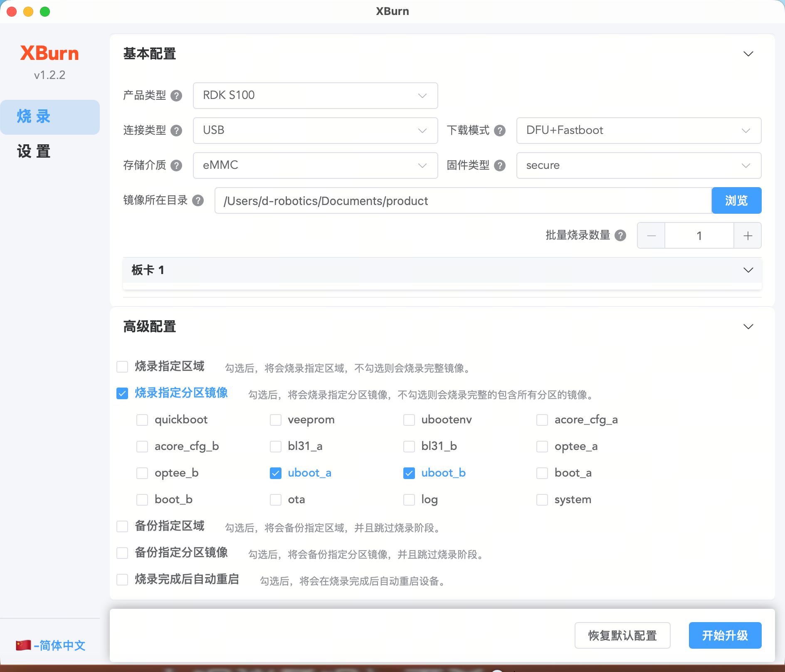
Task: Click the 浏览 browse button
Action: [736, 200]
